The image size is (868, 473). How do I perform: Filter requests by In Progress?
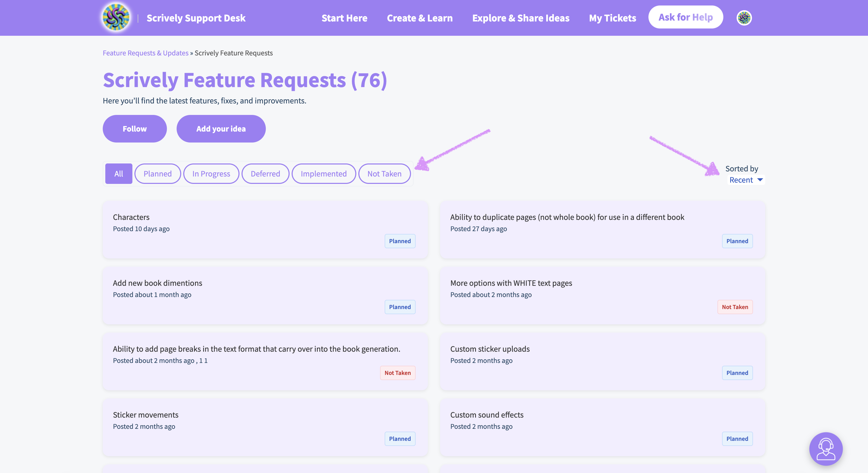tap(211, 174)
